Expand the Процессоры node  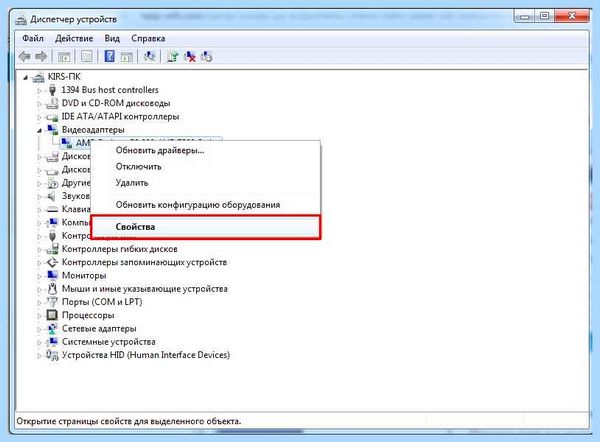(x=39, y=316)
